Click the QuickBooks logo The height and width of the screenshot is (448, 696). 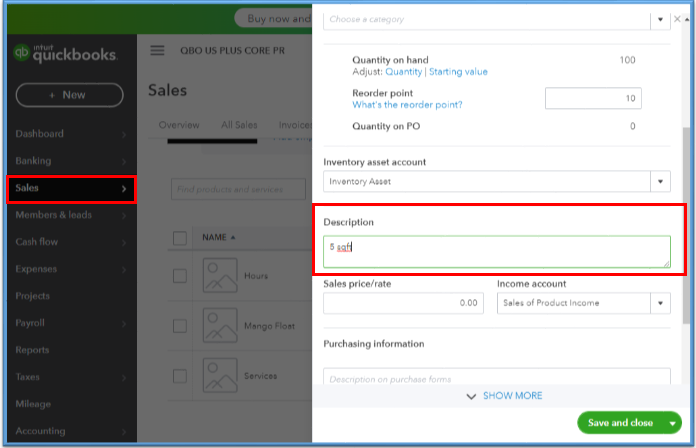coord(66,55)
